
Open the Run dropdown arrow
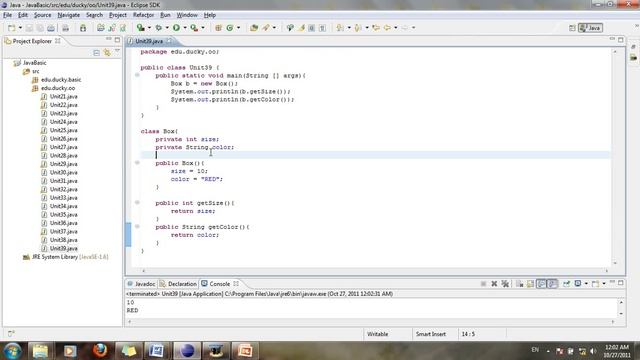[x=185, y=28]
